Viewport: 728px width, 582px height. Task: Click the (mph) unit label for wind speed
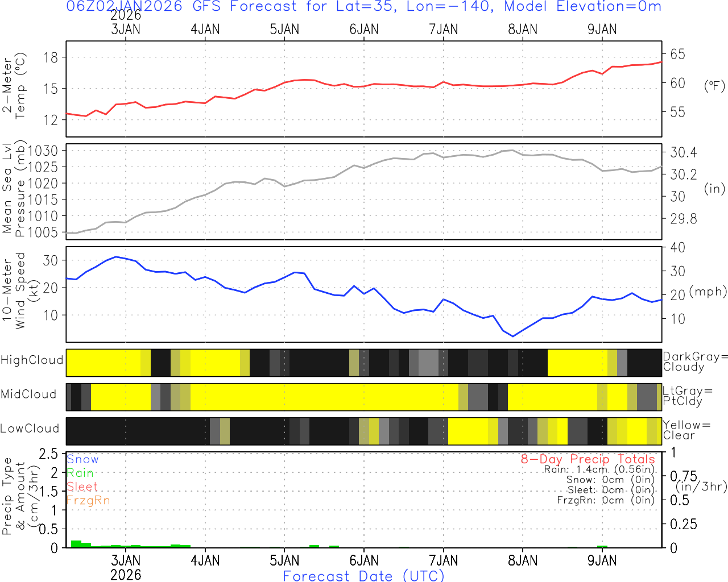pyautogui.click(x=708, y=292)
